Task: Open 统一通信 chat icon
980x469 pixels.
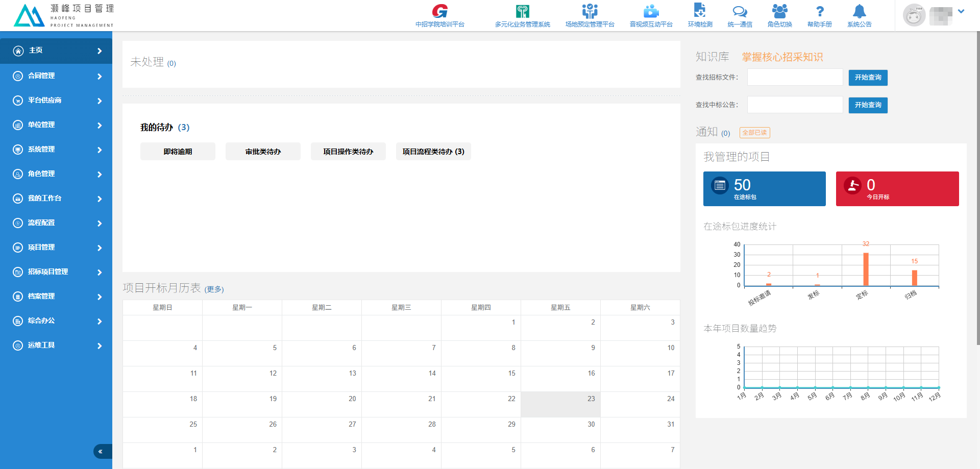Action: pyautogui.click(x=740, y=11)
